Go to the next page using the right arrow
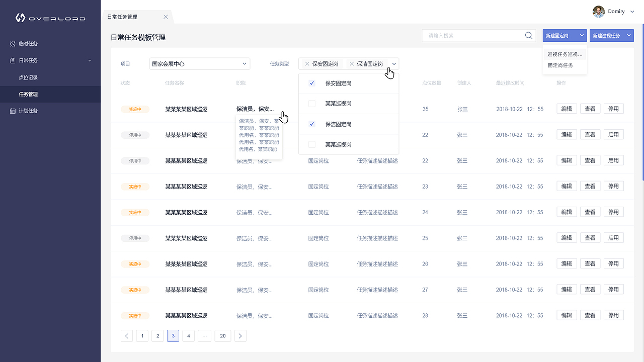Viewport: 644px width, 362px height. (240, 336)
